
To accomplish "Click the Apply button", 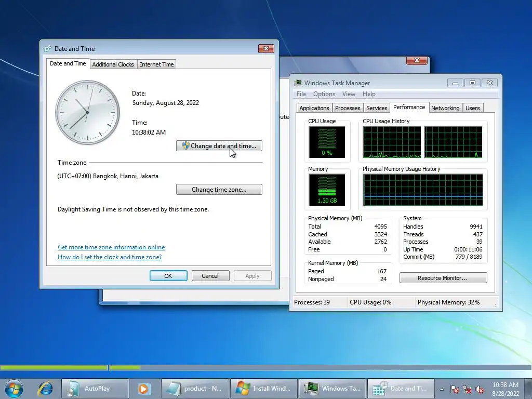I will (252, 276).
